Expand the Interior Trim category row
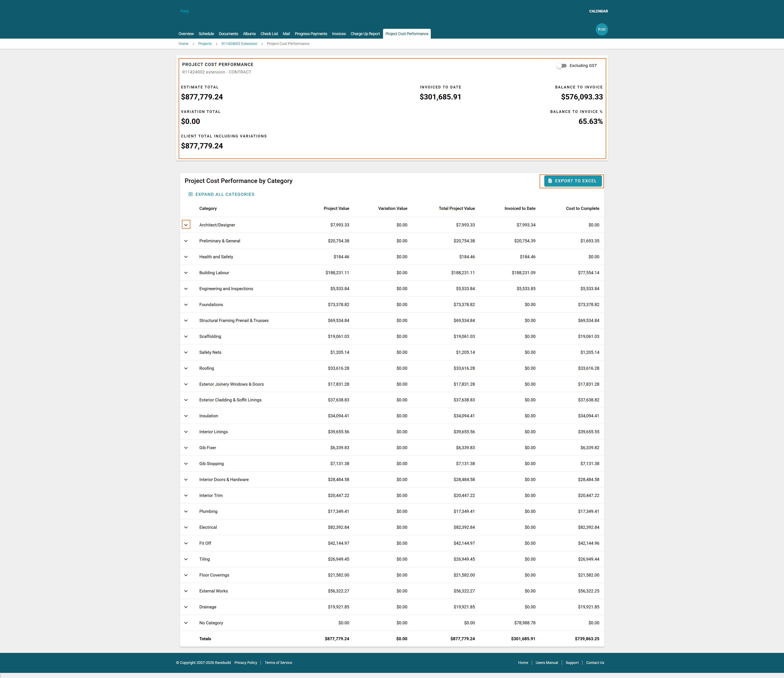Viewport: 784px width, 678px height. pyautogui.click(x=186, y=495)
